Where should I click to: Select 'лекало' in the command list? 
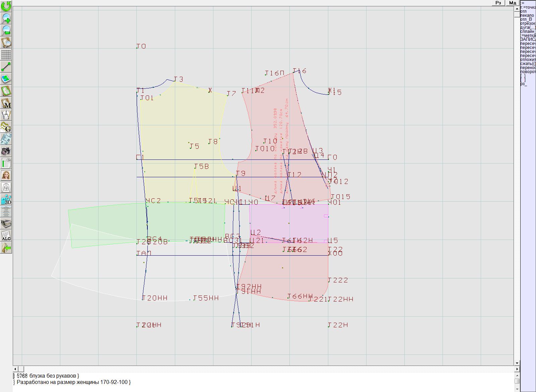[527, 15]
